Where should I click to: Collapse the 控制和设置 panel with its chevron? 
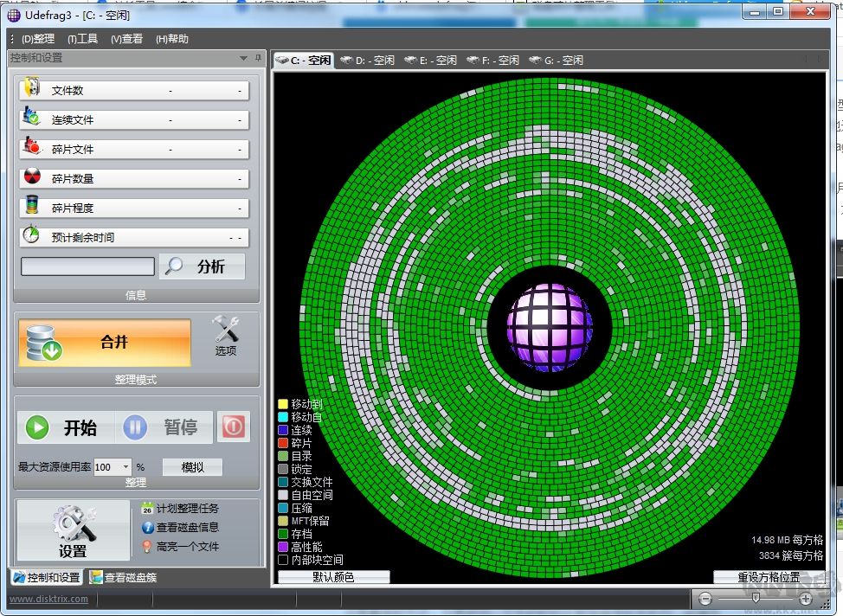pos(245,59)
